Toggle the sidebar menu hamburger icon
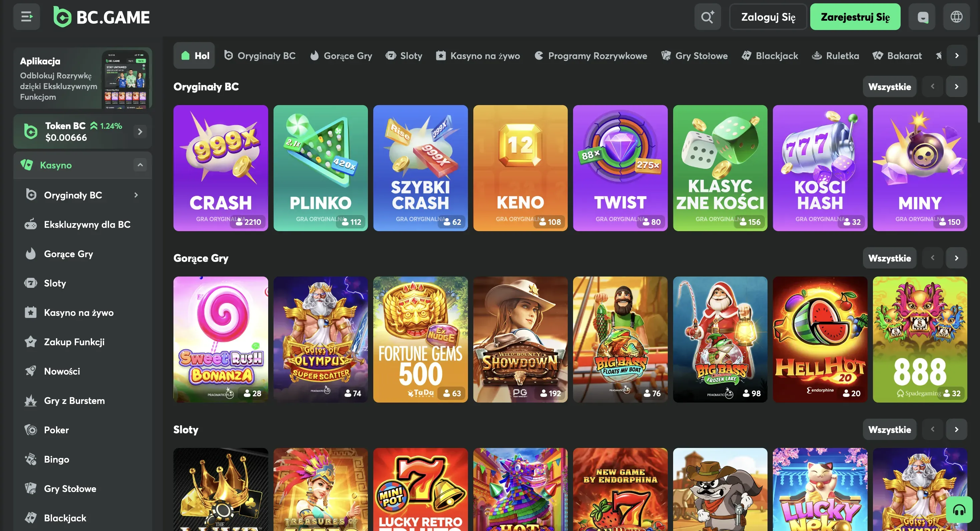Image resolution: width=980 pixels, height=531 pixels. 27,17
